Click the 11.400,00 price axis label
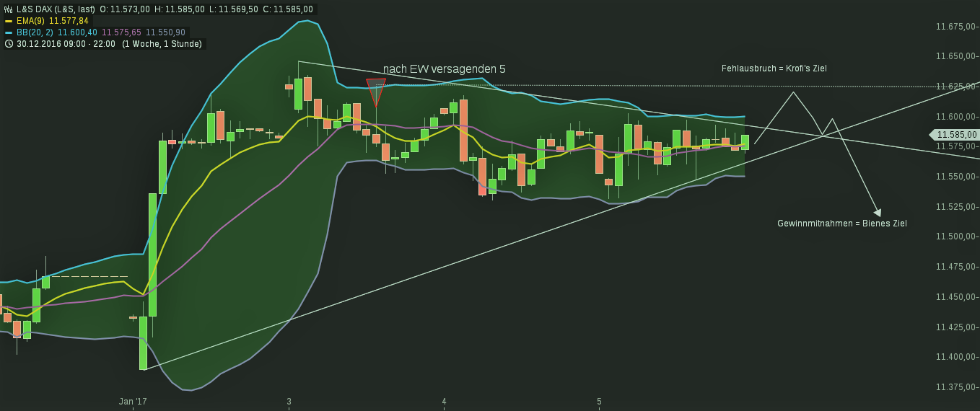980x411 pixels. [955, 357]
